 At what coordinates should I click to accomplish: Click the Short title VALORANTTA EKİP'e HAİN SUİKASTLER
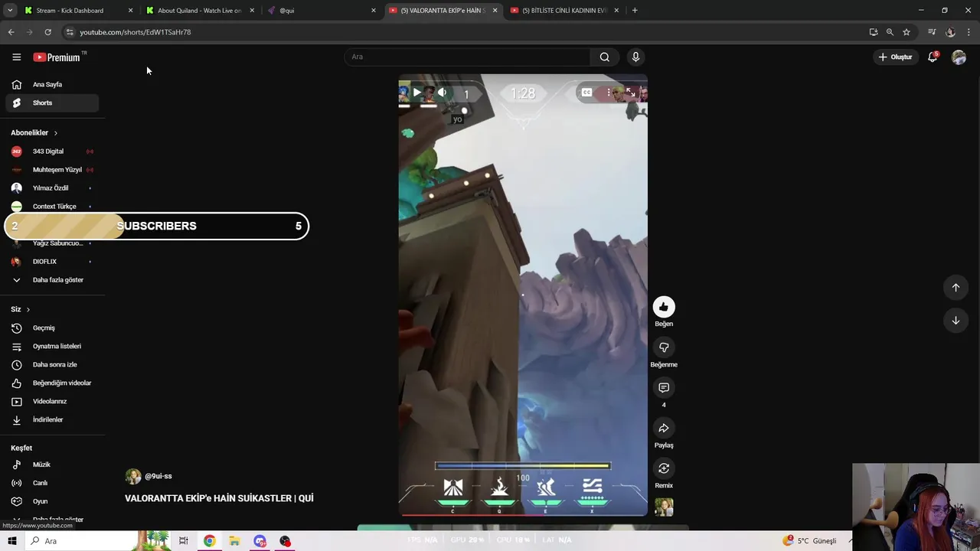(x=219, y=498)
